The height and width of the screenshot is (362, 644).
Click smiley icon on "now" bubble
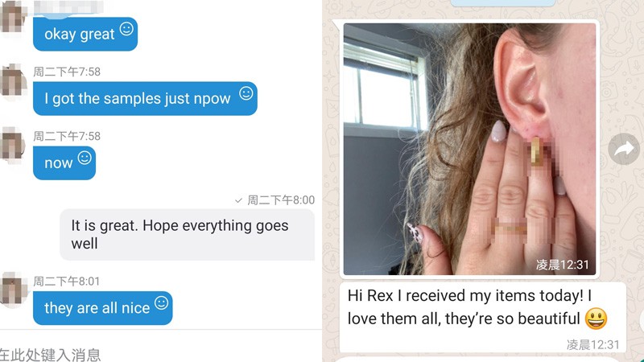pos(85,158)
